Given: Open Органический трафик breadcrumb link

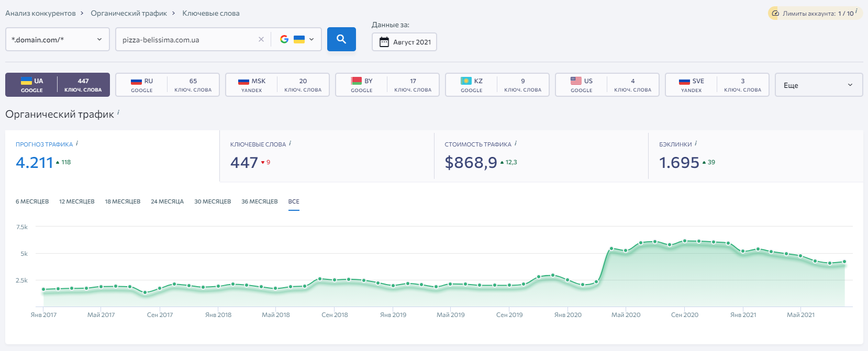Looking at the screenshot, I should pos(129,13).
